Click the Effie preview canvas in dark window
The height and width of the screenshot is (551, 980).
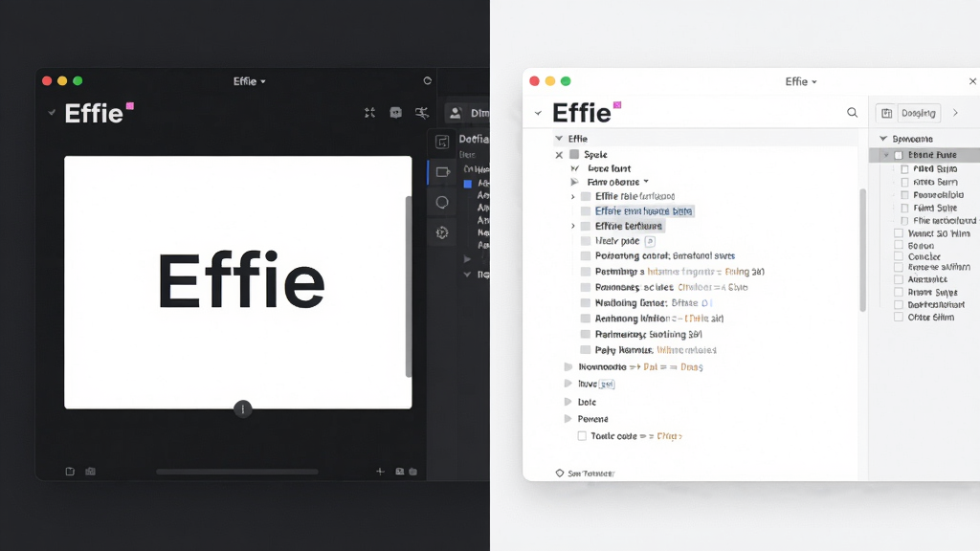[238, 282]
